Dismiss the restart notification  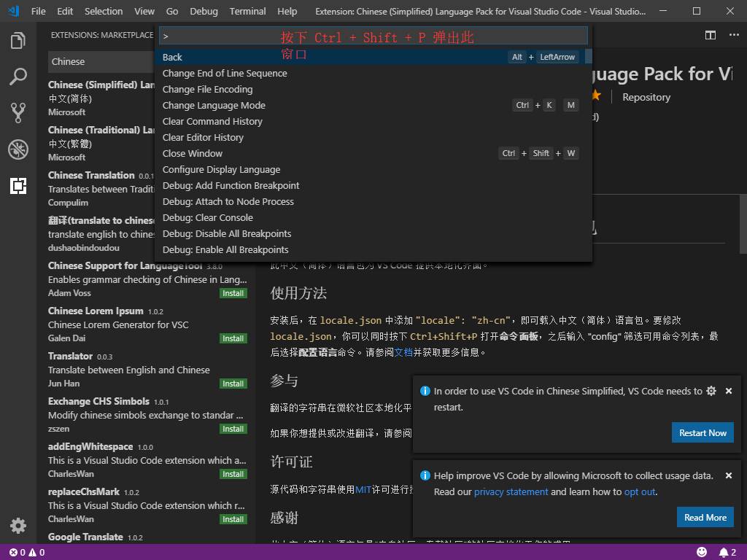[729, 391]
